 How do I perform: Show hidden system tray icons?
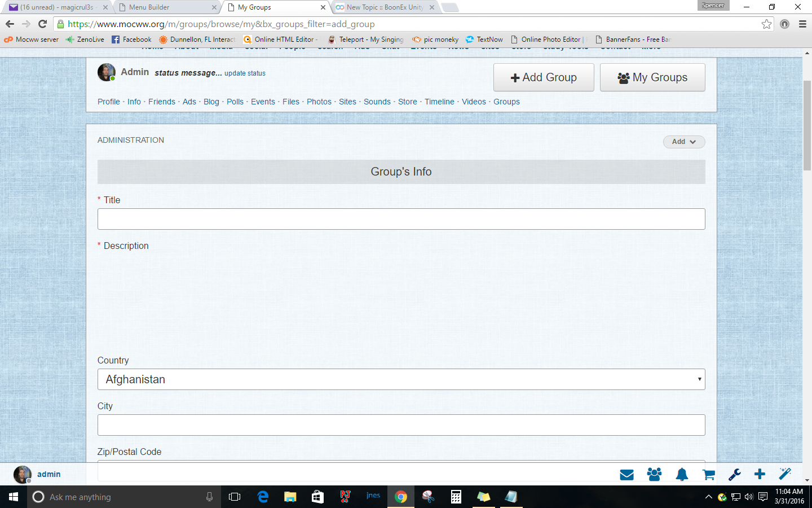click(x=709, y=497)
